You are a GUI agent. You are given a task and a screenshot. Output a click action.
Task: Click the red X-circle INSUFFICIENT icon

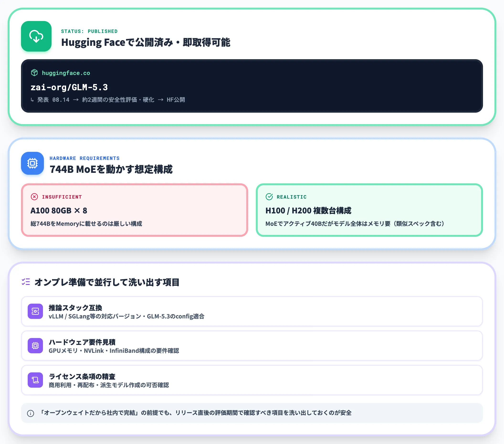(x=34, y=197)
